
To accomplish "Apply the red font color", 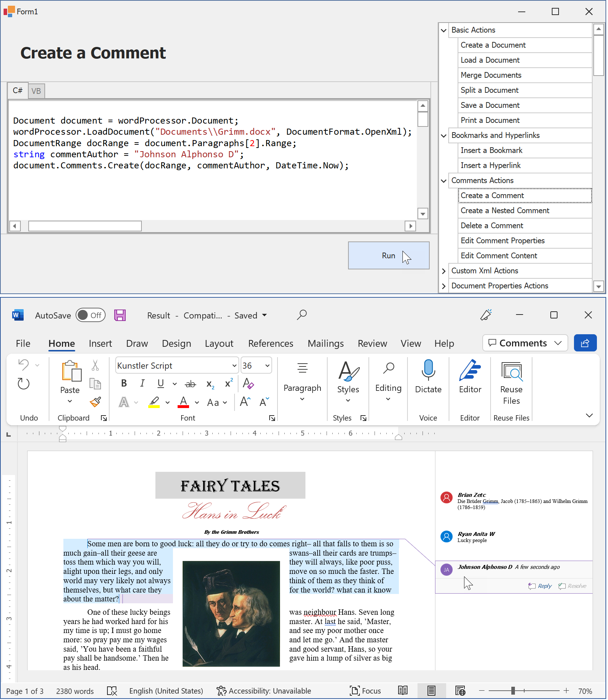I will 183,402.
